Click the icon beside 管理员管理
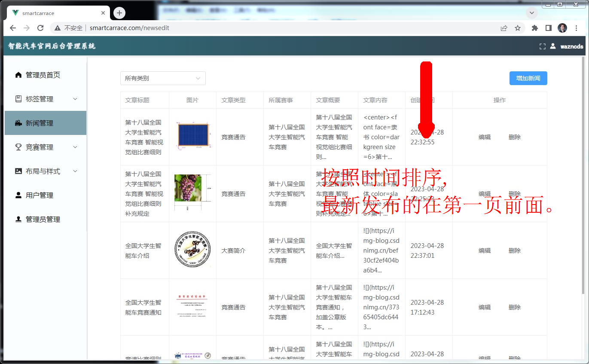589x364 pixels. [18, 219]
